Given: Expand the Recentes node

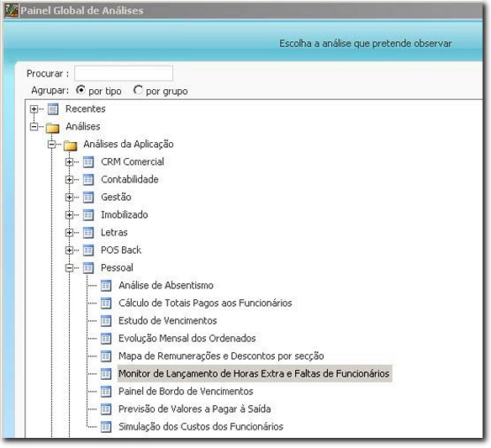Looking at the screenshot, I should [x=34, y=109].
